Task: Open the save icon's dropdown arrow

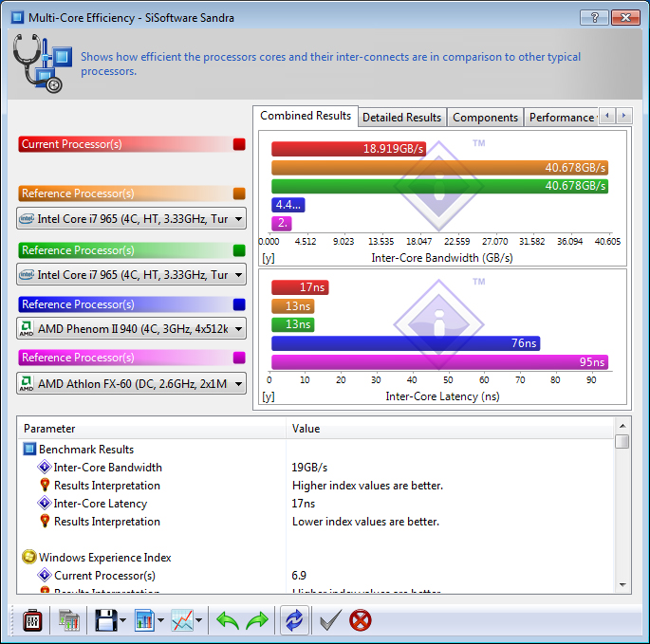Action: tap(123, 620)
